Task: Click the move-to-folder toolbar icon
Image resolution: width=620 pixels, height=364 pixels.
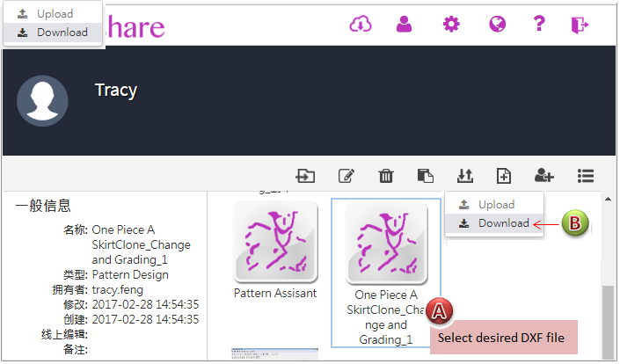Action: click(305, 176)
